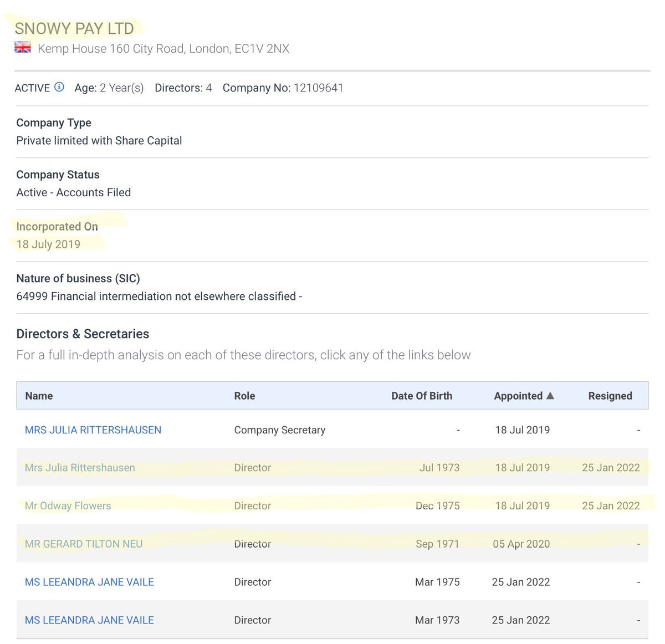Click Company Secretary role cell

pos(280,430)
